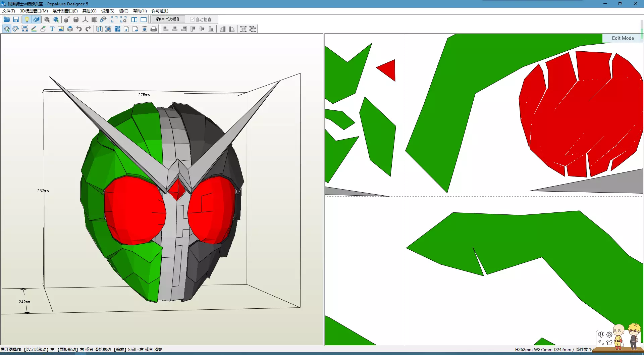Select the blue 3D part pick tool
Screen dimensions: 644x355
pos(56,19)
